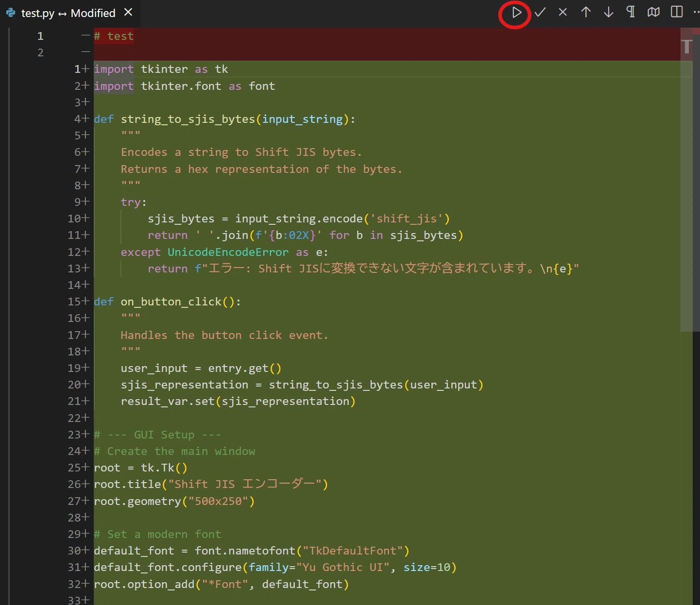Image resolution: width=700 pixels, height=605 pixels.
Task: Click comment '# --- GUI Setup ---'
Action: point(157,435)
